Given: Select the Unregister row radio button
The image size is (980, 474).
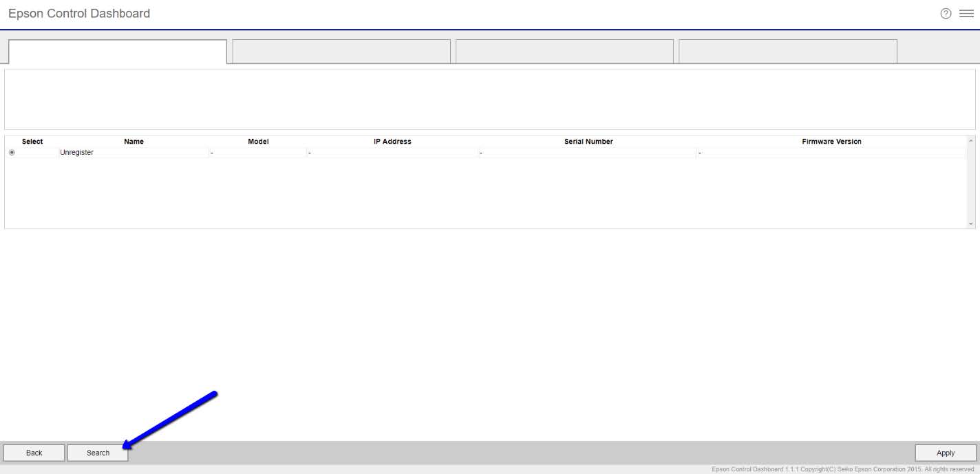Looking at the screenshot, I should coord(12,153).
